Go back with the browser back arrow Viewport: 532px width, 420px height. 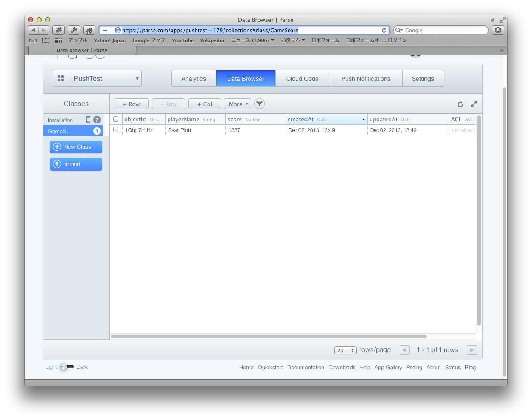[x=34, y=30]
